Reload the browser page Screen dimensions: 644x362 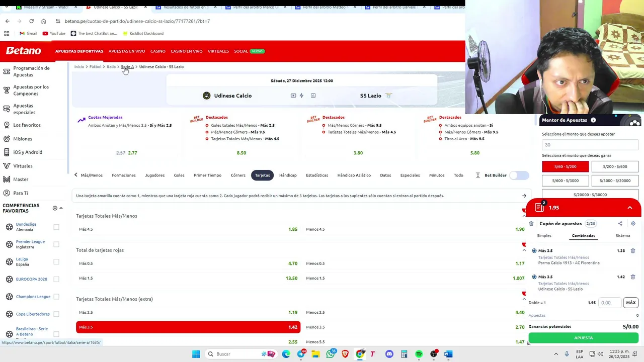point(31,21)
